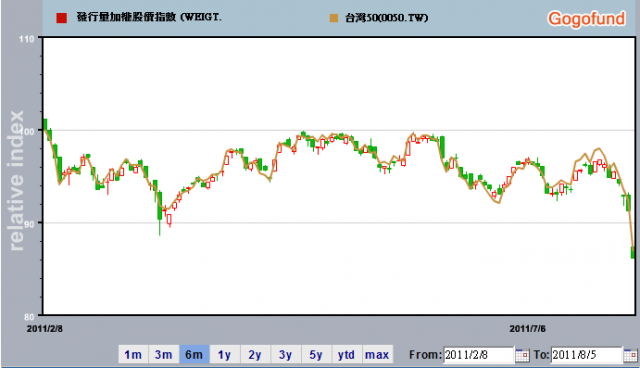Show the 5y time range
The height and width of the screenshot is (368, 640).
point(316,354)
